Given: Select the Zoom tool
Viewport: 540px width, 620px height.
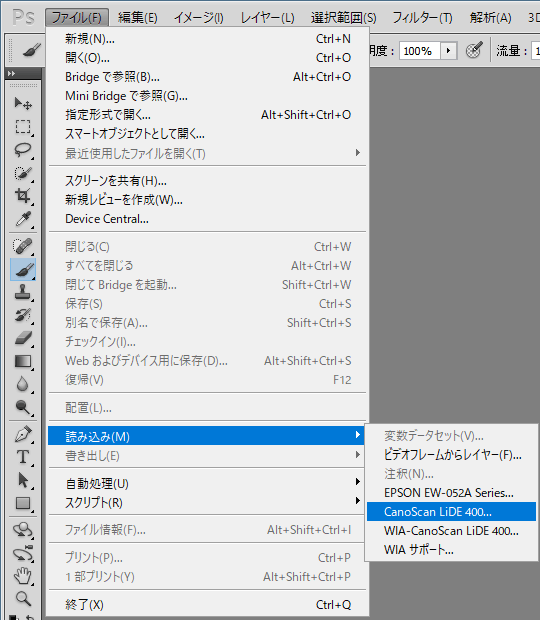Looking at the screenshot, I should (23, 599).
